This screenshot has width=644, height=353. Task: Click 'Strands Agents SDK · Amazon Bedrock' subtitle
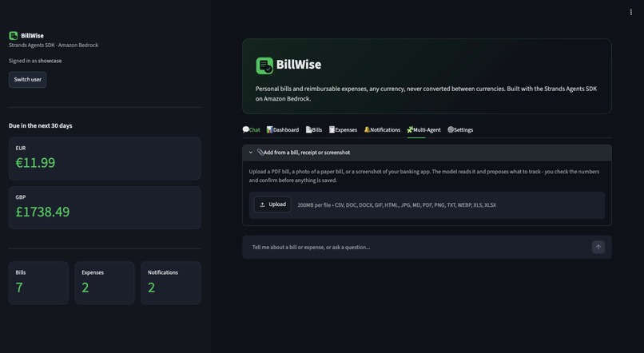pyautogui.click(x=54, y=46)
